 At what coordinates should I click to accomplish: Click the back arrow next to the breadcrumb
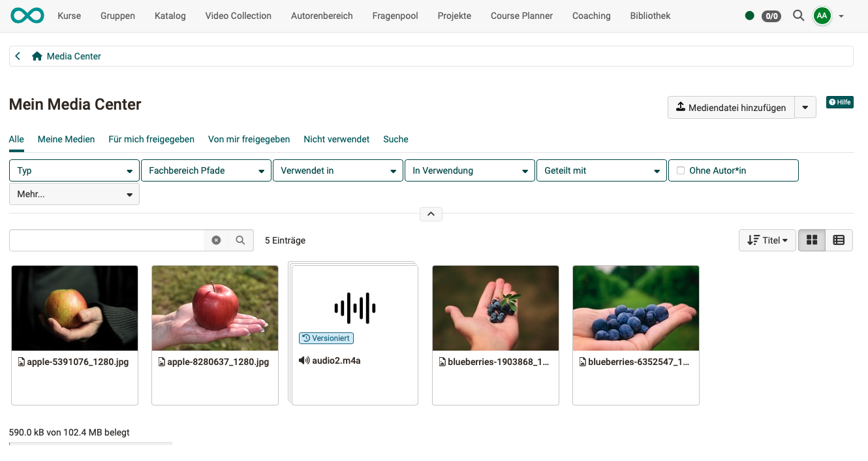18,56
